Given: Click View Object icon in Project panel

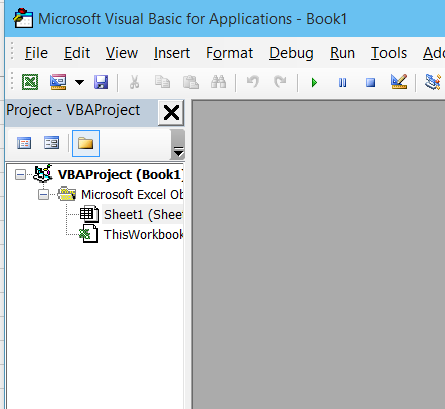Looking at the screenshot, I should (x=51, y=143).
